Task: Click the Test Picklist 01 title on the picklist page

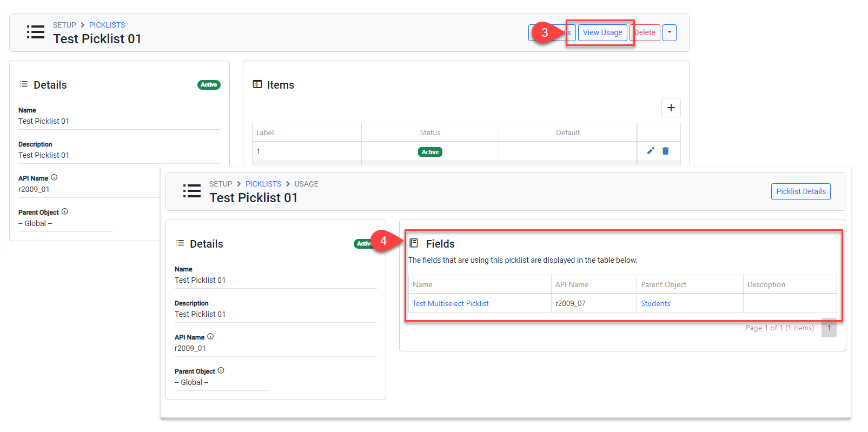Action: click(x=97, y=39)
